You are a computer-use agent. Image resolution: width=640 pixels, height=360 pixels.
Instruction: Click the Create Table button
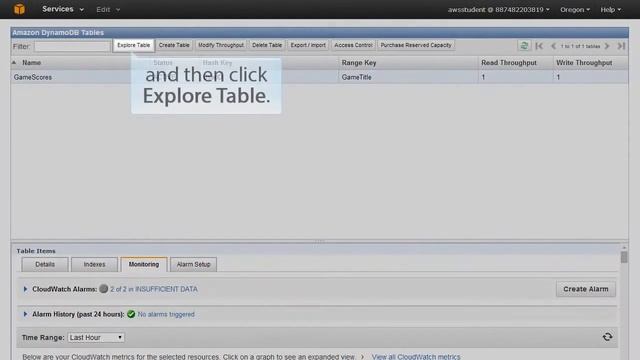coord(174,45)
